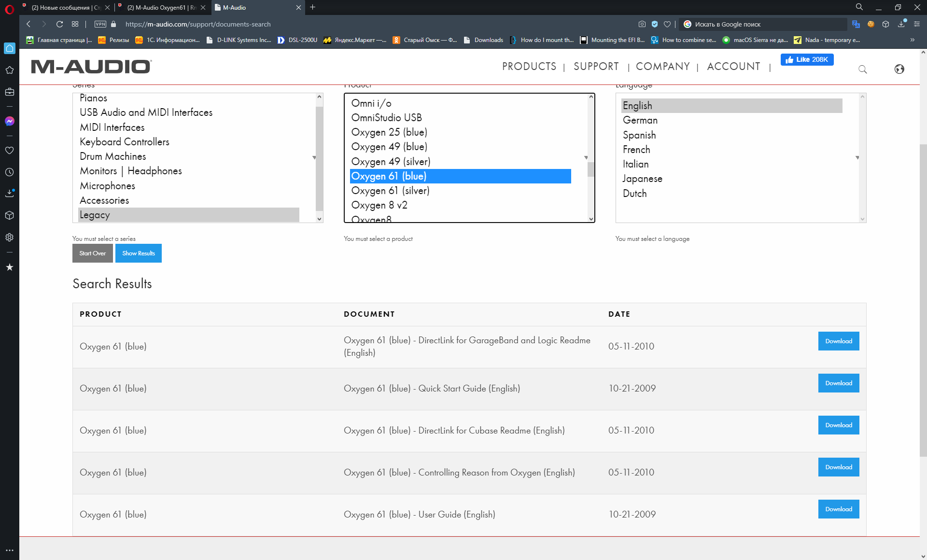The image size is (927, 560).
Task: Click the website search magnifier icon
Action: pos(862,70)
